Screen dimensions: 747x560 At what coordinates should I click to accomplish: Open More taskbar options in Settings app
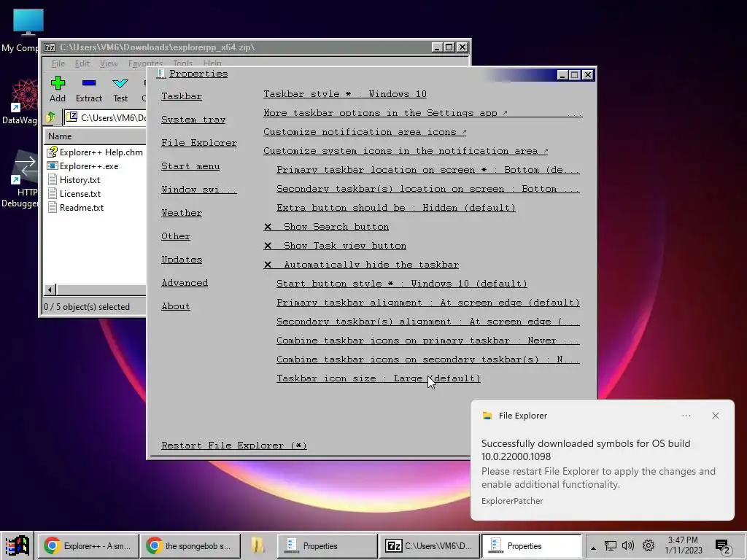(422, 113)
